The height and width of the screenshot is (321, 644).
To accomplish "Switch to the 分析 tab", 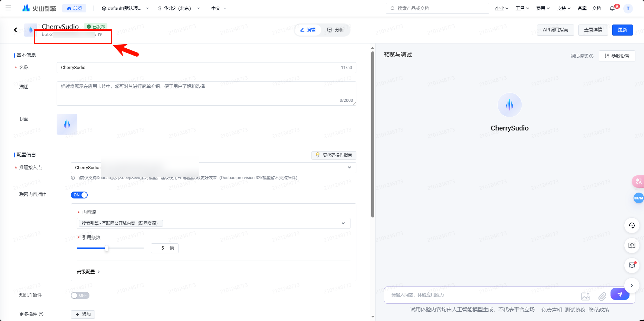I will coord(335,30).
